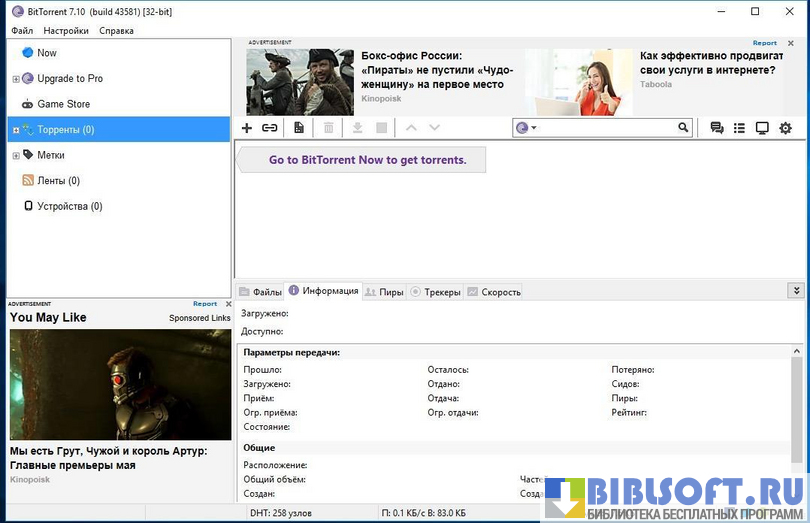Image resolution: width=810 pixels, height=523 pixels.
Task: Switch to the Пиры tab
Action: point(385,292)
